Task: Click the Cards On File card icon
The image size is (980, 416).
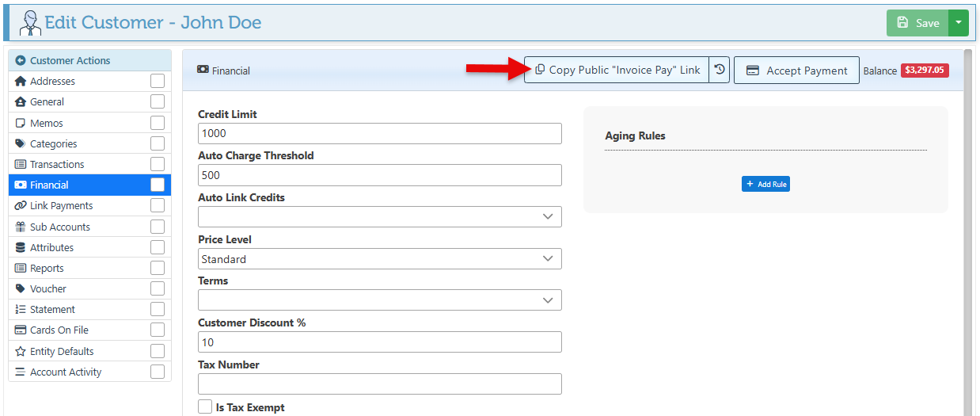Action: [x=21, y=330]
